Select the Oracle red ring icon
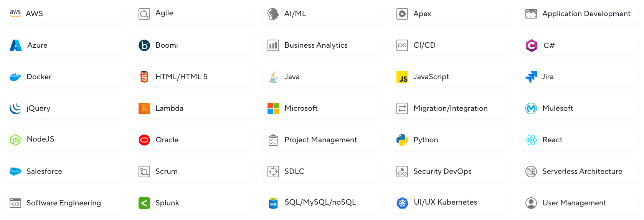 [x=144, y=140]
